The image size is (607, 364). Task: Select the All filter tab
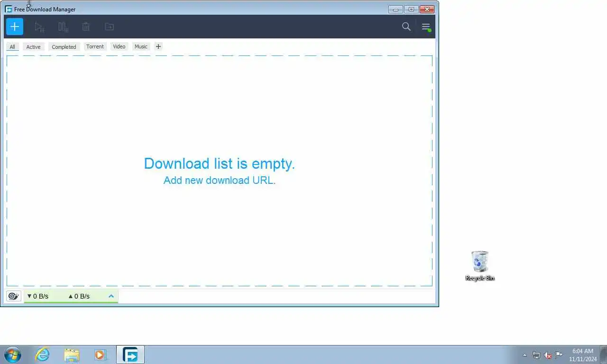click(x=12, y=46)
